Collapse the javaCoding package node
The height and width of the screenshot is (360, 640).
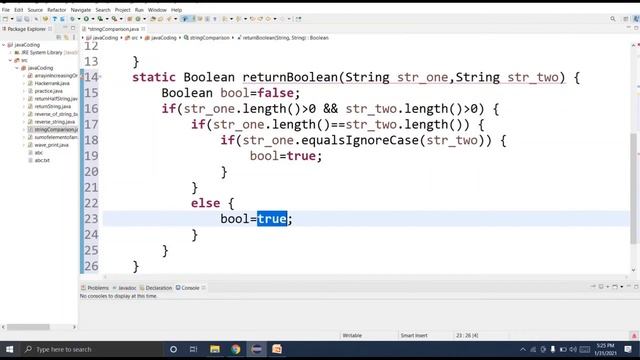pos(17,68)
